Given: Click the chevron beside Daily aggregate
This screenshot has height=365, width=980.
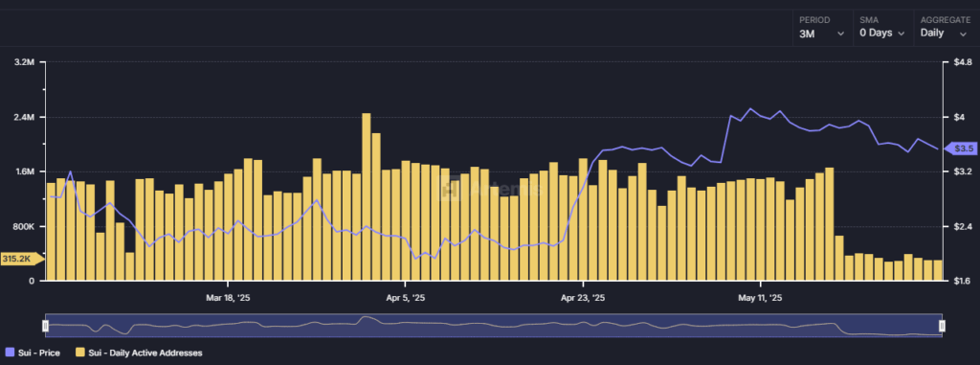Looking at the screenshot, I should tap(963, 34).
